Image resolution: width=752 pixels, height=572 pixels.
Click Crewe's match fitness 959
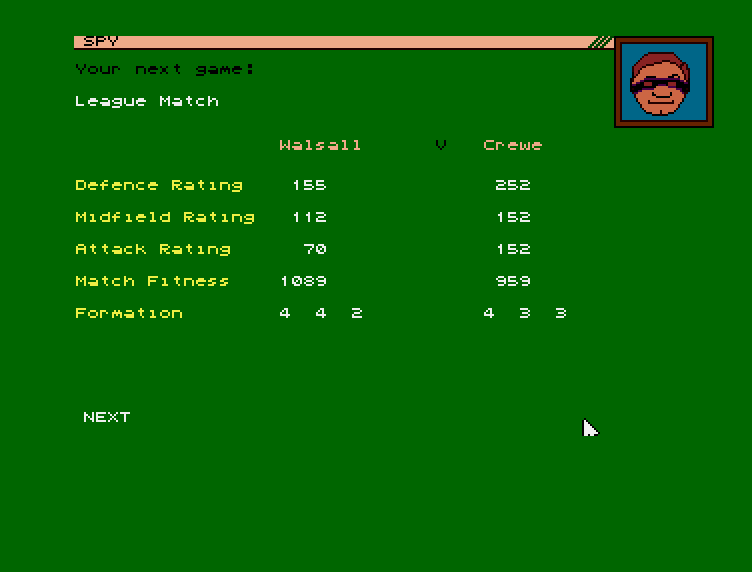tap(513, 281)
